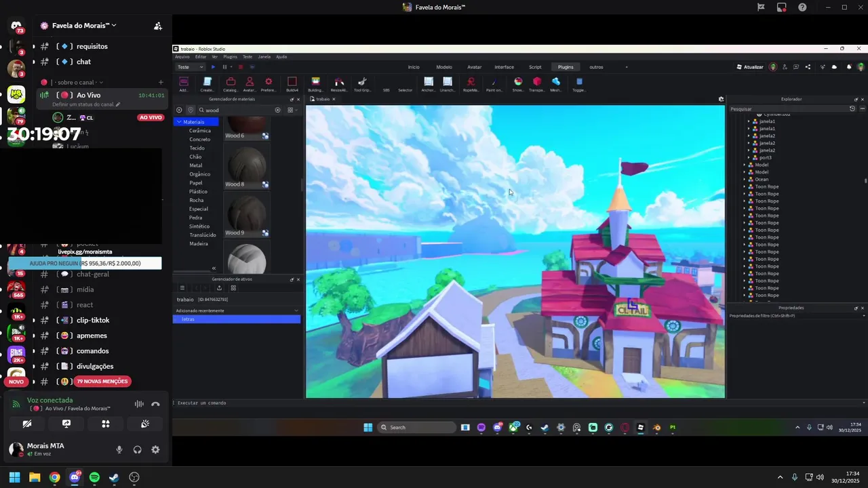Select the Paint on plugin
868x488 pixels.
tap(494, 84)
